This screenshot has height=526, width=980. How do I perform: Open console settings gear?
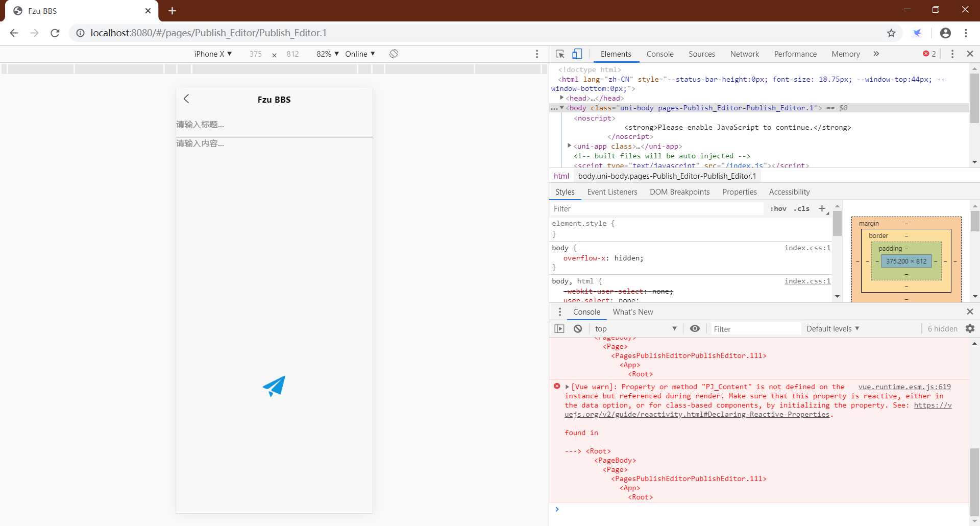point(970,329)
